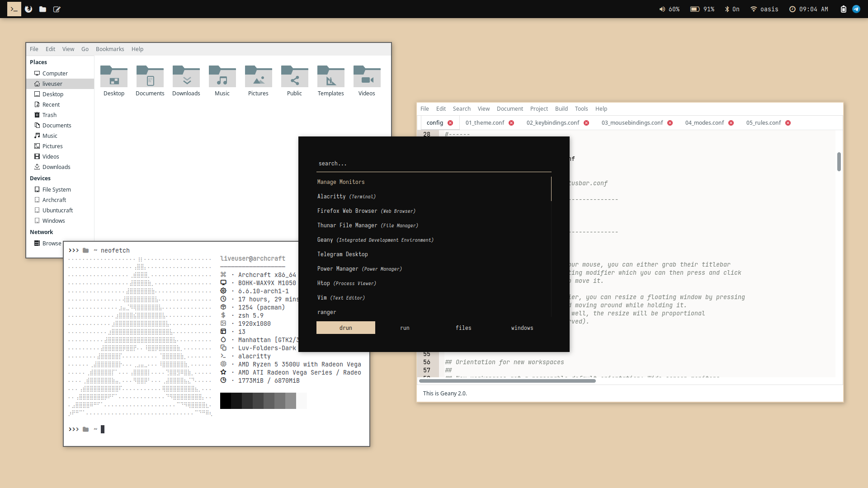Open file manager icon in top bar

(x=42, y=9)
